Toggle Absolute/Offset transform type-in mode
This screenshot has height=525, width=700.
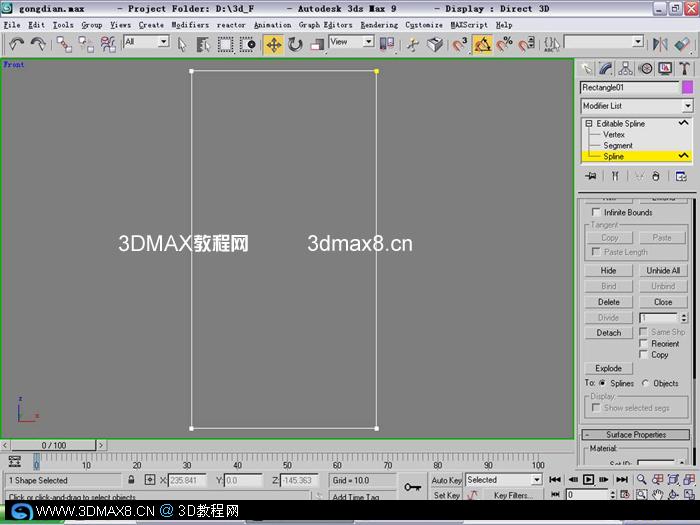150,480
